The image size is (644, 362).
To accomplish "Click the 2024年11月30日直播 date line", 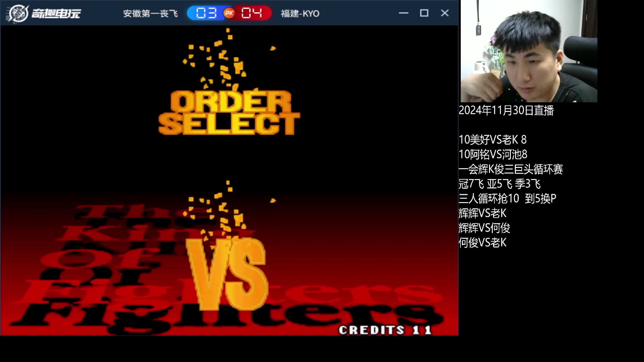I will (x=506, y=110).
